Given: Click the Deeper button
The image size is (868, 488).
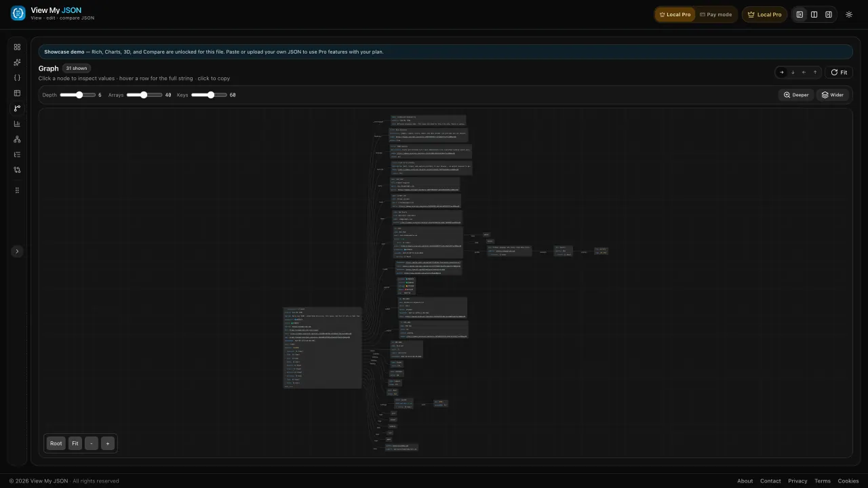Looking at the screenshot, I should (796, 95).
